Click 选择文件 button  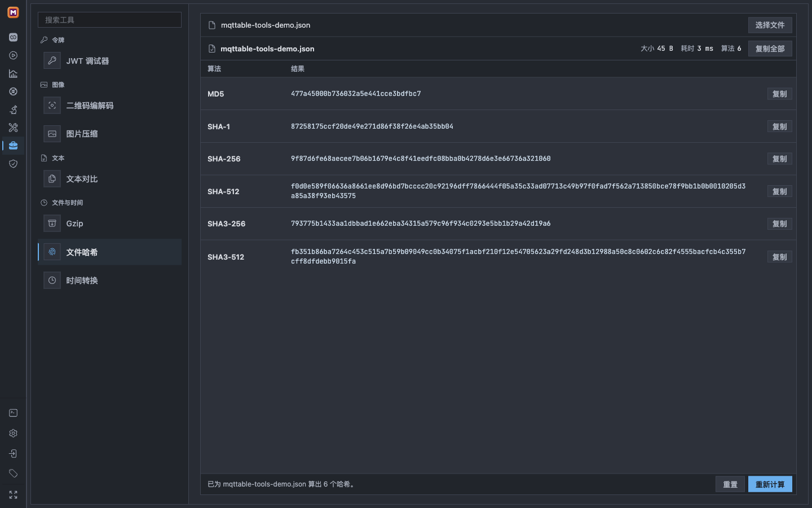770,25
